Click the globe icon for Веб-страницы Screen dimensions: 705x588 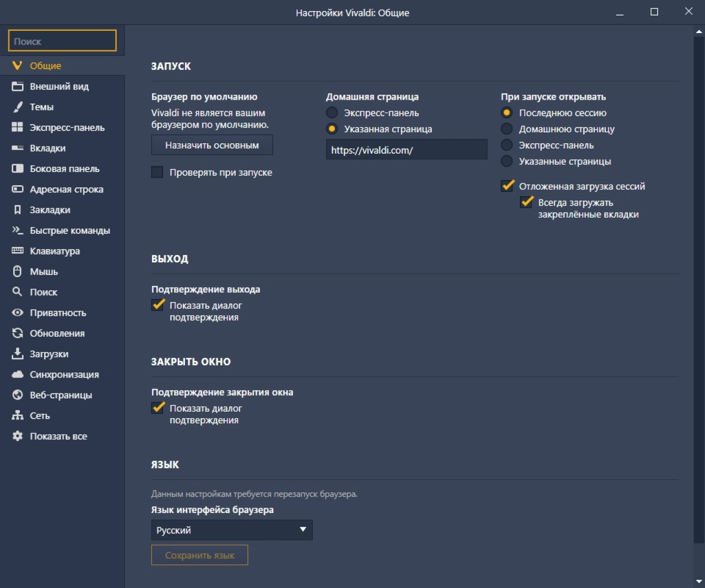click(x=18, y=395)
